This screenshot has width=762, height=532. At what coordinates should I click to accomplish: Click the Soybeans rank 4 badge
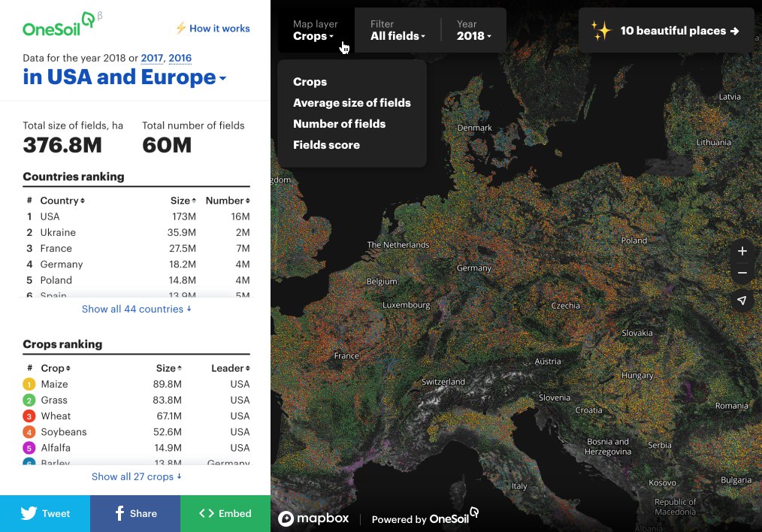coord(29,432)
